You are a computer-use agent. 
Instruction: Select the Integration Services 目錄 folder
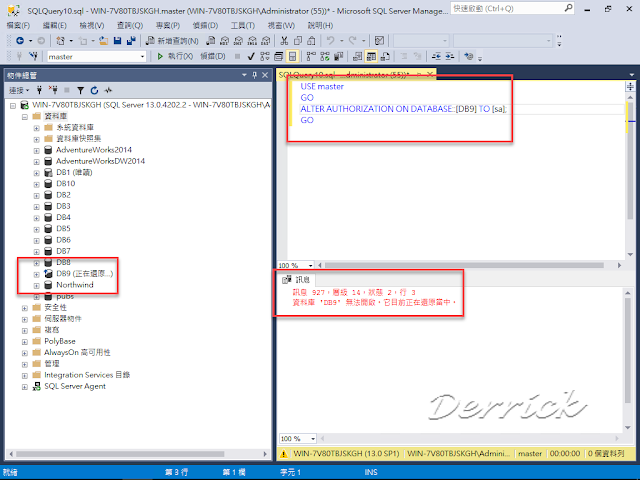coord(87,375)
